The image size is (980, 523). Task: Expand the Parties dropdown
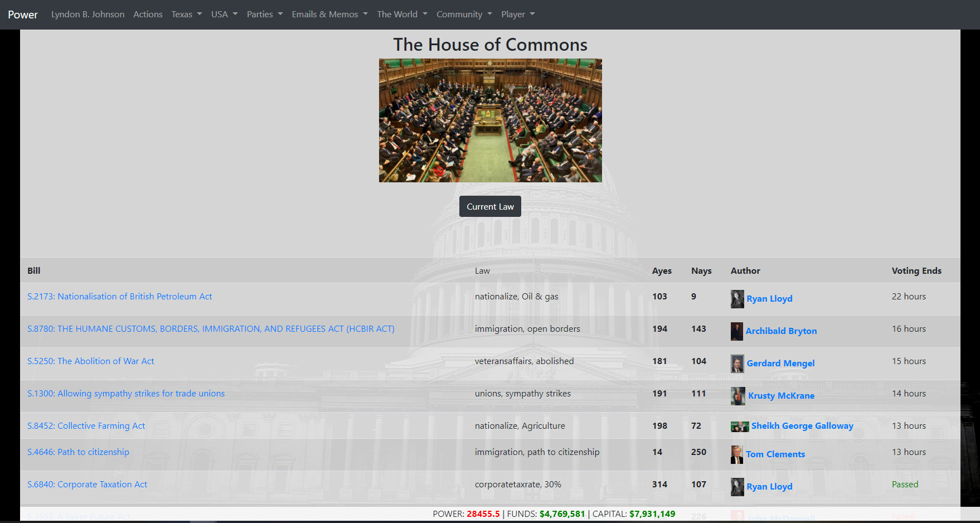click(264, 14)
